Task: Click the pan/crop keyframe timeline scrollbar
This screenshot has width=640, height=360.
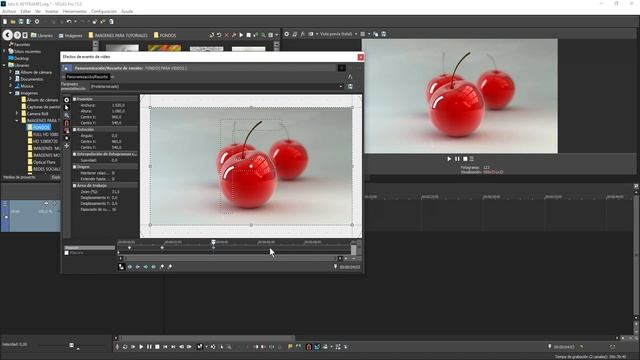Action: [231, 258]
